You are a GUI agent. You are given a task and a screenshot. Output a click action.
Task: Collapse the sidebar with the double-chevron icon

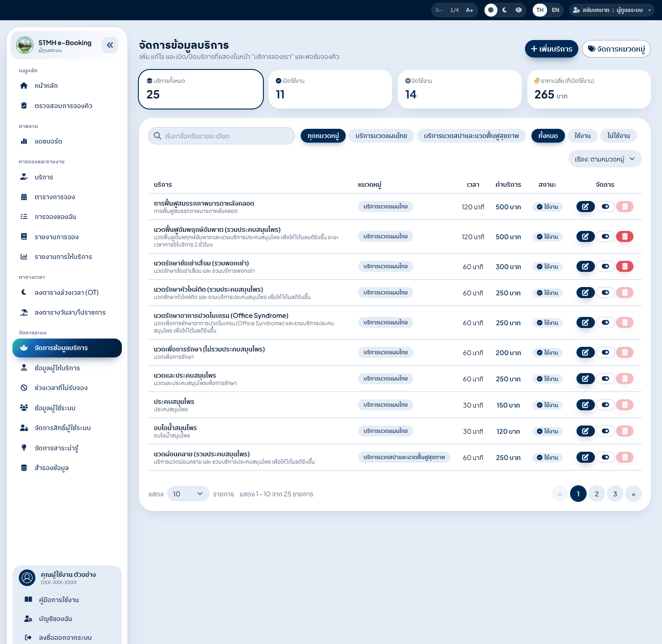[110, 45]
